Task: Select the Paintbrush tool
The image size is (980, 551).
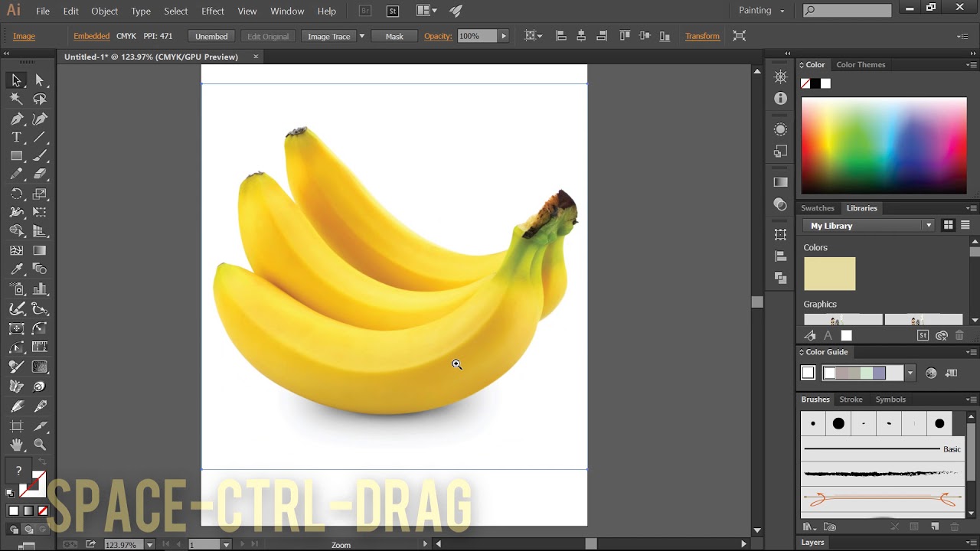Action: [40, 156]
